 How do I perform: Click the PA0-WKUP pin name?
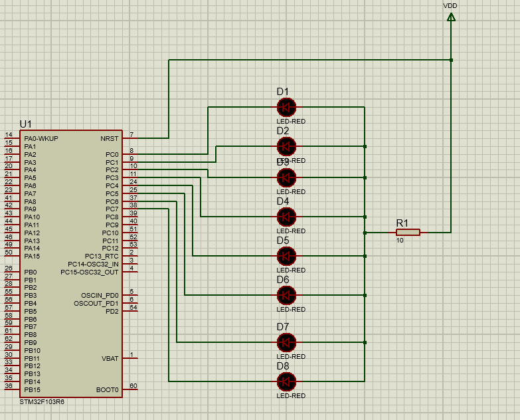tap(41, 139)
